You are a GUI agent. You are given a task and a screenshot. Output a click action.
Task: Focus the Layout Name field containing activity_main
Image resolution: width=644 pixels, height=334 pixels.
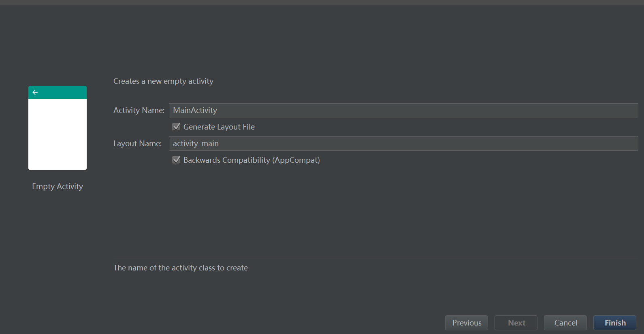pyautogui.click(x=403, y=143)
